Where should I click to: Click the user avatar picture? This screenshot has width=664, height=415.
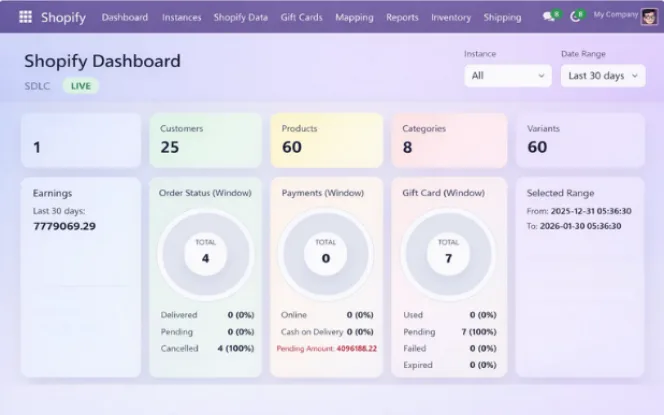[649, 17]
